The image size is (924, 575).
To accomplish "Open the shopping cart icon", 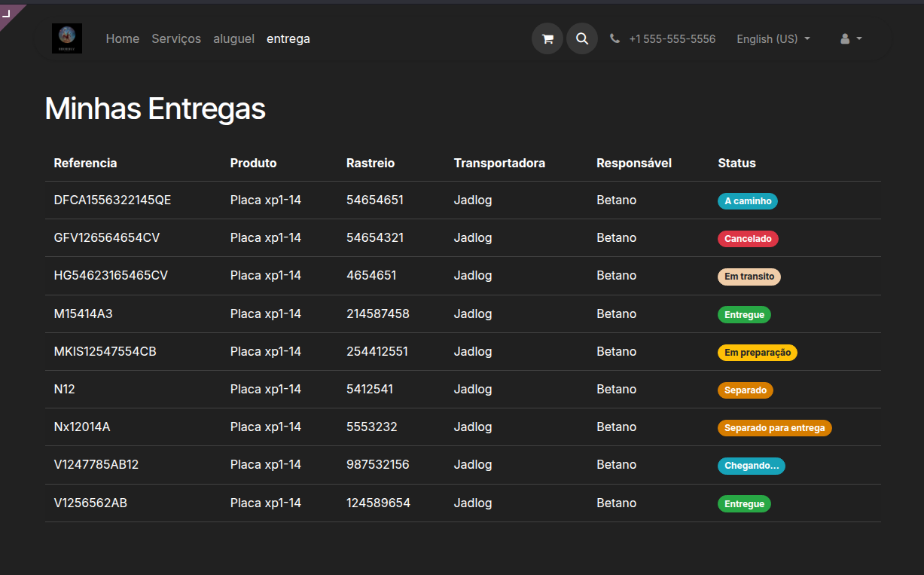I will click(547, 38).
